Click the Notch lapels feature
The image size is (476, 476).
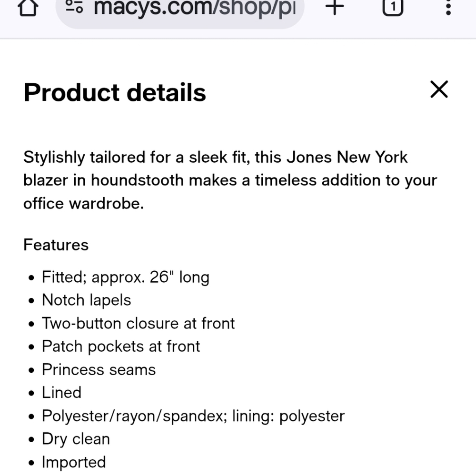(x=86, y=300)
